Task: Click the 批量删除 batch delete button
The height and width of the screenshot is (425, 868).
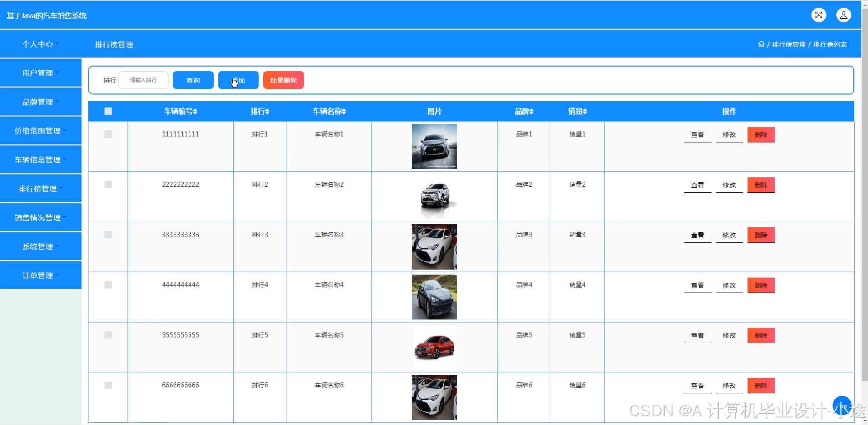Action: pos(283,80)
